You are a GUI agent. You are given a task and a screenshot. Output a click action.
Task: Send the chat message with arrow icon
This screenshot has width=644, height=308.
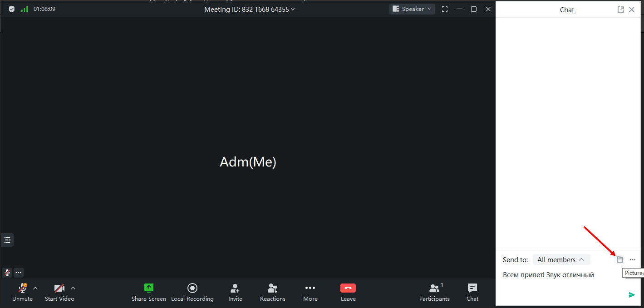coord(632,295)
